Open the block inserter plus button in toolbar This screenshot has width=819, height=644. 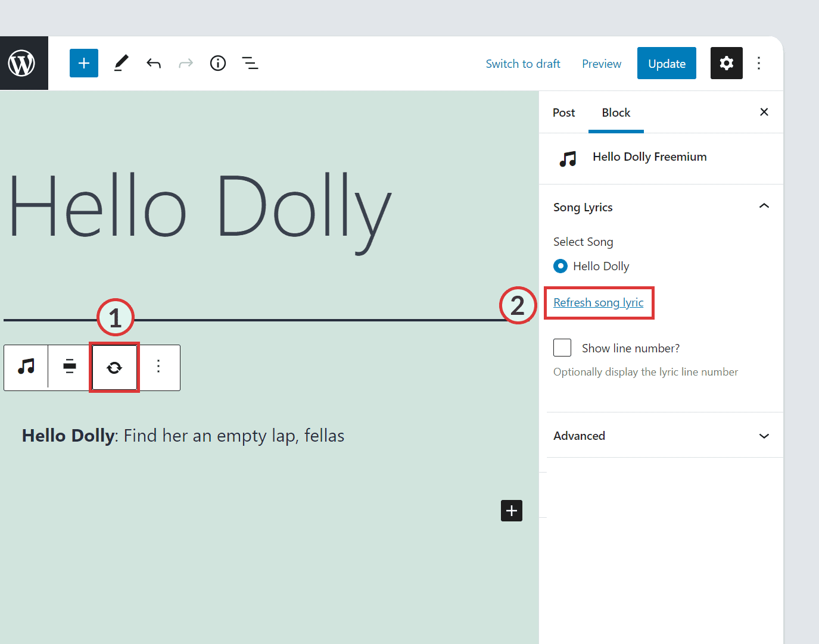pyautogui.click(x=84, y=63)
